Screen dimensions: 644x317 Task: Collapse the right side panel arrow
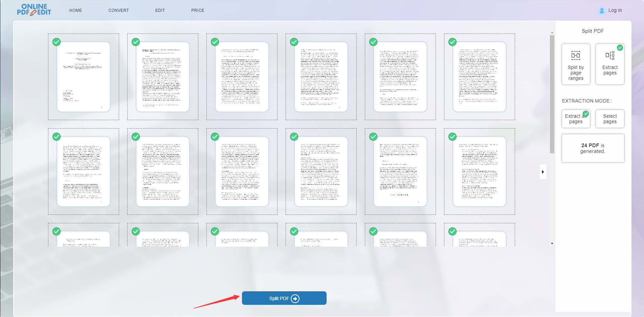pos(543,172)
